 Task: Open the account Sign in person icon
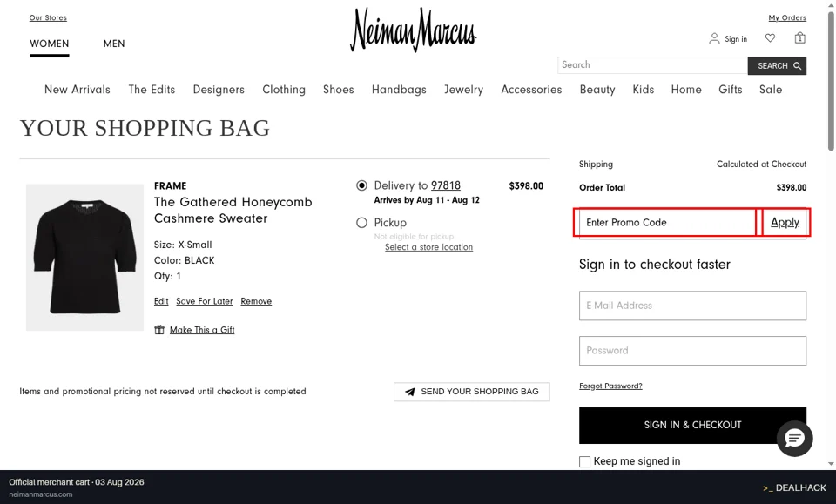714,38
